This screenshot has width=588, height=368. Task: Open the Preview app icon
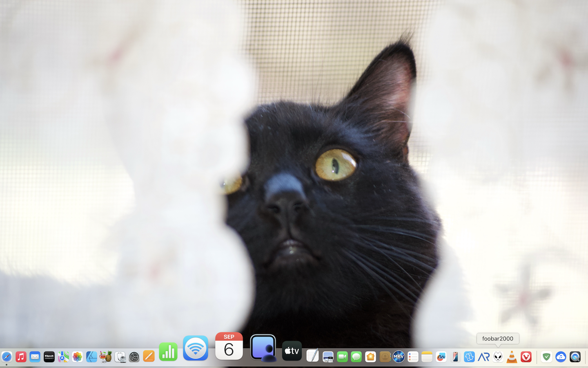(328, 357)
